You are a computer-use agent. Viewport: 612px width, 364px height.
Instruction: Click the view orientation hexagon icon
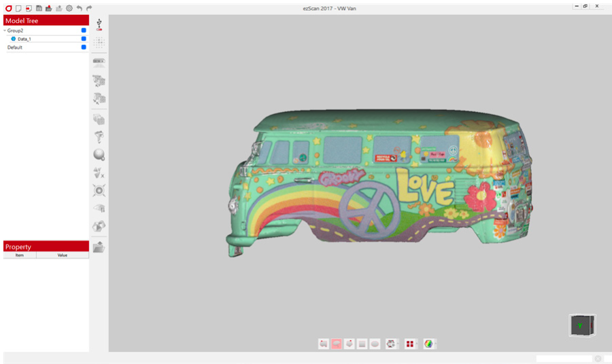click(x=390, y=344)
